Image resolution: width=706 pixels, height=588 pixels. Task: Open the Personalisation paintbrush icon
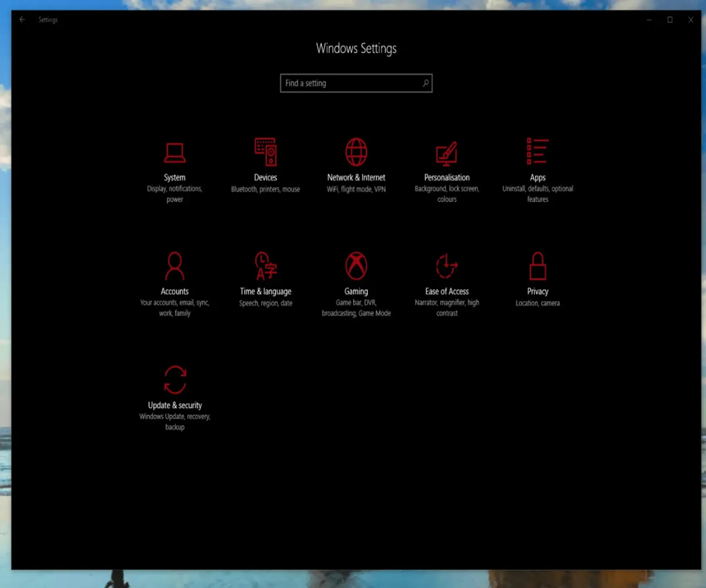coord(446,154)
